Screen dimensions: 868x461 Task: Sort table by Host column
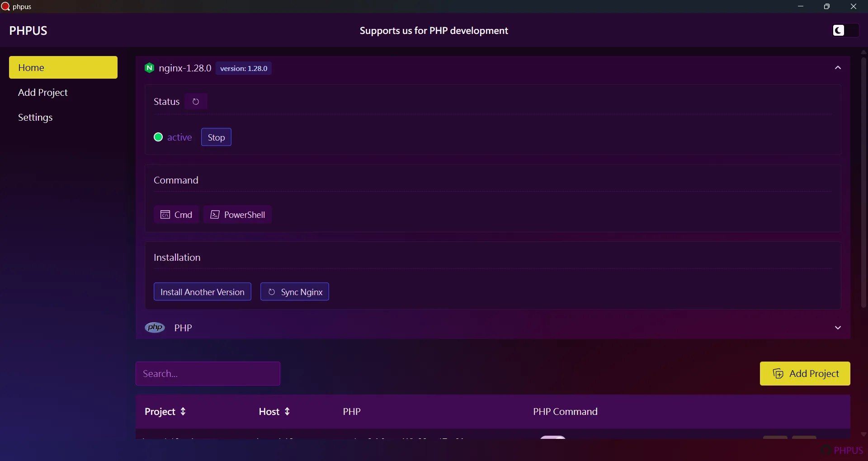pyautogui.click(x=274, y=411)
